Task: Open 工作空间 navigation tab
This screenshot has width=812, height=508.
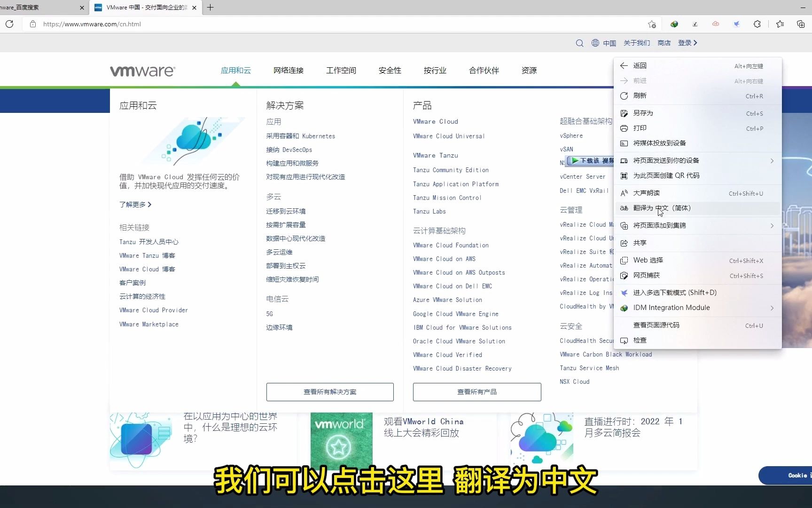Action: coord(341,71)
